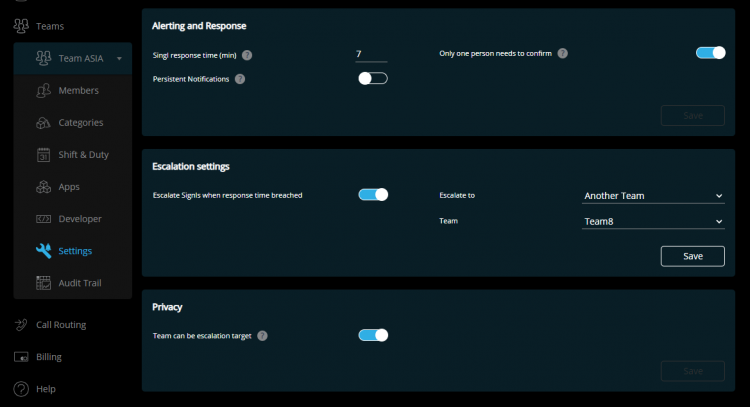Show help for Signl response time
The width and height of the screenshot is (750, 407).
[247, 55]
